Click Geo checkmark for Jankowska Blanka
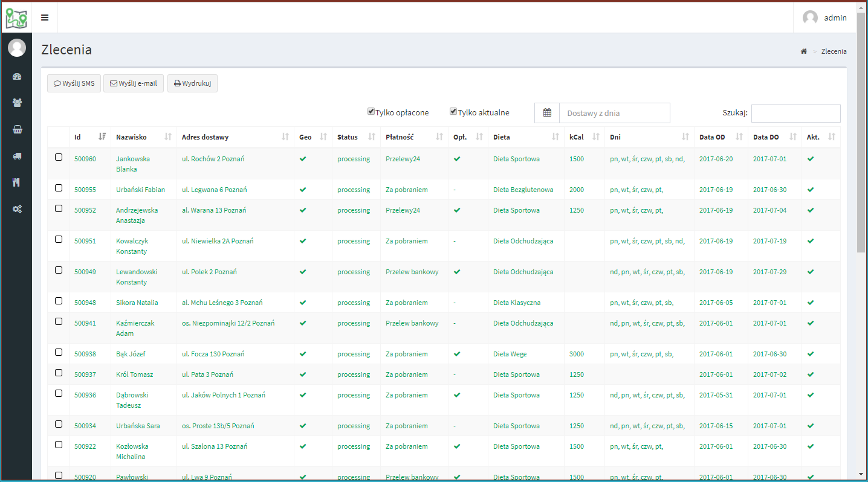868x482 pixels. pyautogui.click(x=303, y=159)
